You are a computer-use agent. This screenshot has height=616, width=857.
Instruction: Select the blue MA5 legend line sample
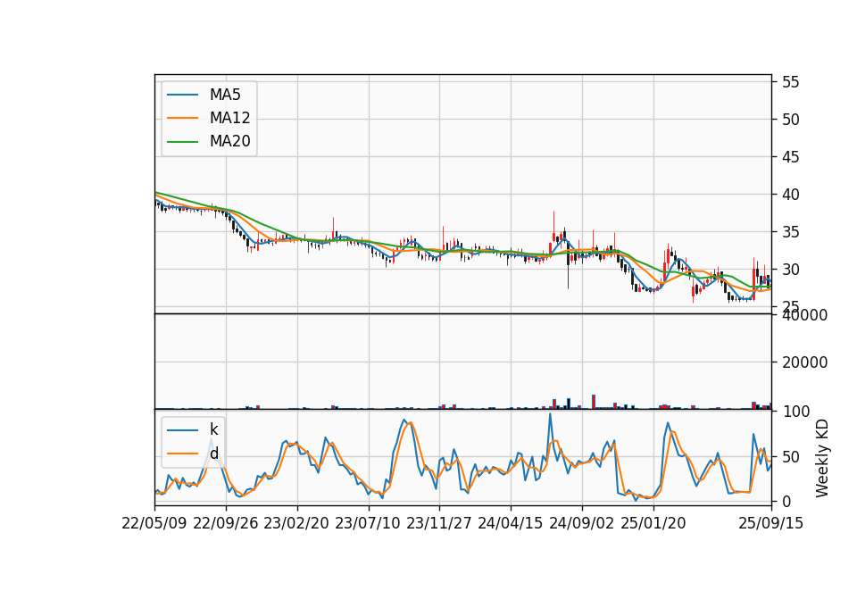182,96
